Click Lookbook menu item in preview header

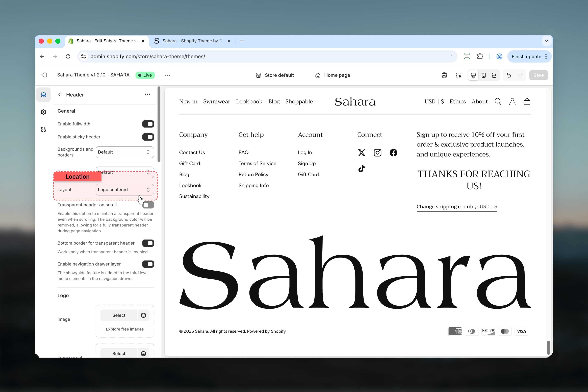249,101
